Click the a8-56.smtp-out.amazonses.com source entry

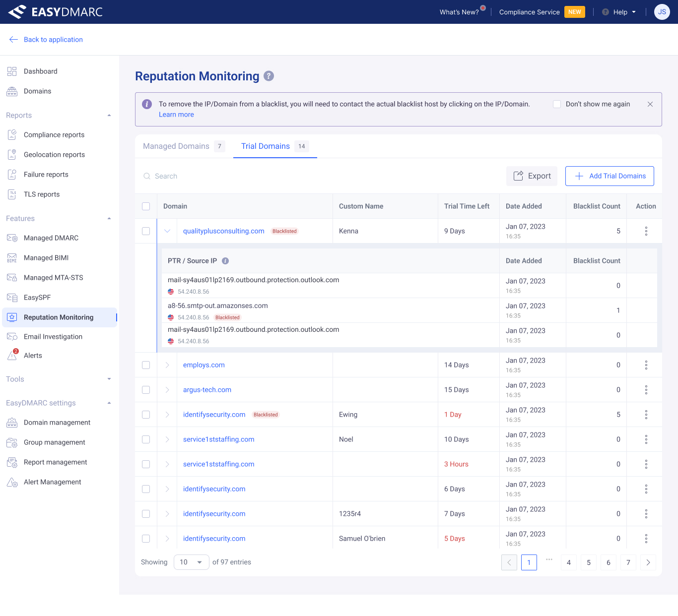(218, 306)
